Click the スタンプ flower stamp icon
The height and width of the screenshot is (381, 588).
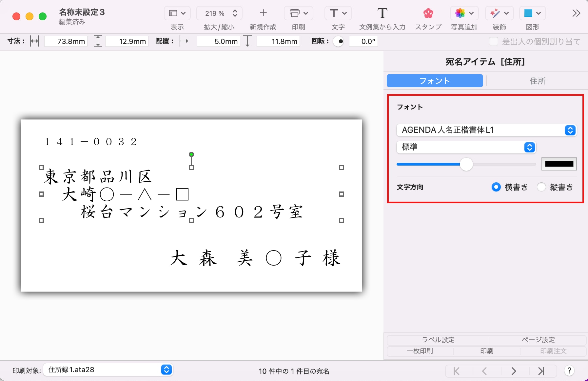[x=428, y=13]
